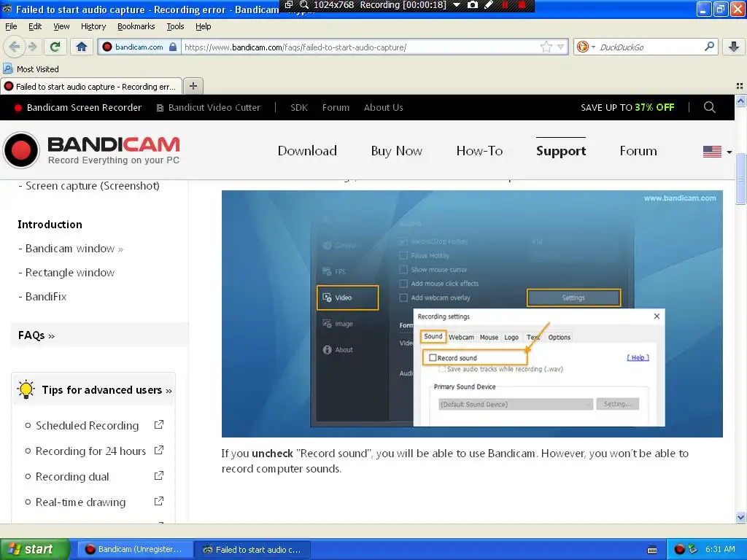Open Forum in the black top bar

[x=336, y=108]
